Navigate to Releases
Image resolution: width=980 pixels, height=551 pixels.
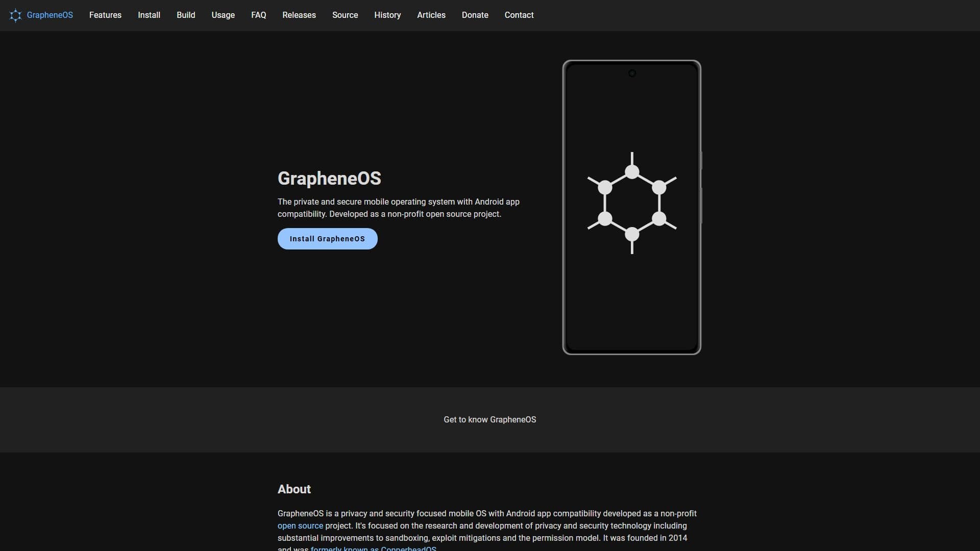click(x=299, y=15)
